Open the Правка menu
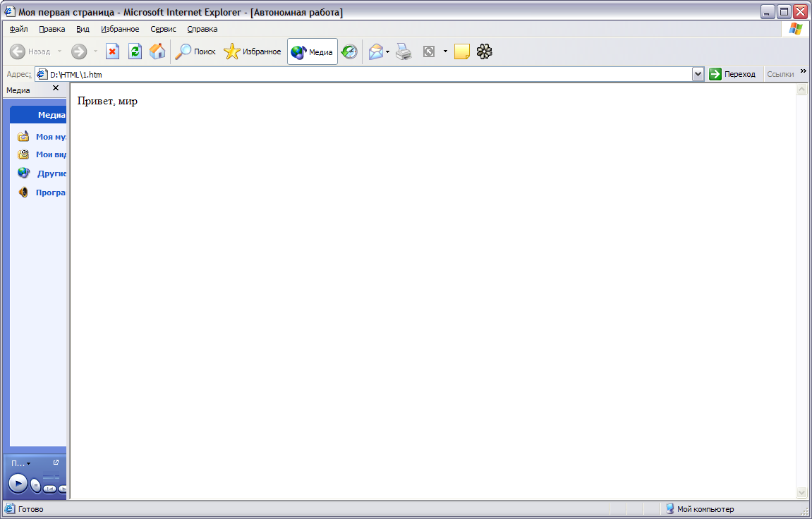Screen dimensions: 812x519 51,29
